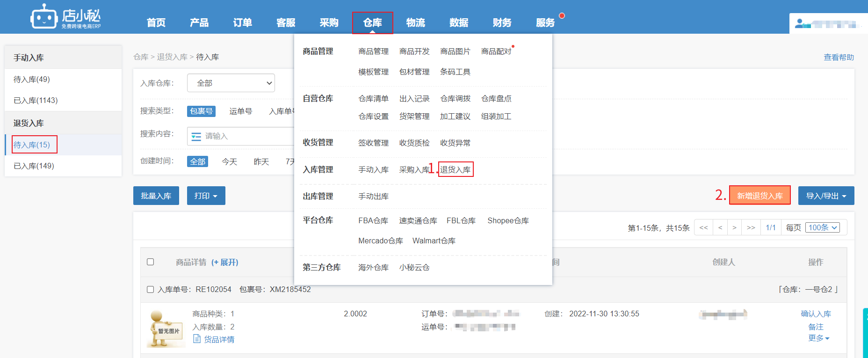Go to the first page of results
868x358 pixels.
click(x=703, y=227)
